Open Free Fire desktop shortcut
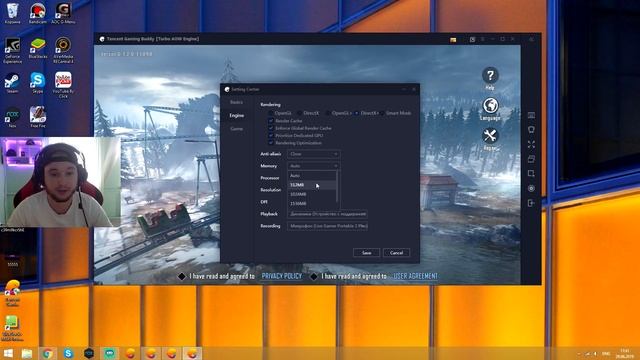Image resolution: width=640 pixels, height=360 pixels. [x=38, y=118]
